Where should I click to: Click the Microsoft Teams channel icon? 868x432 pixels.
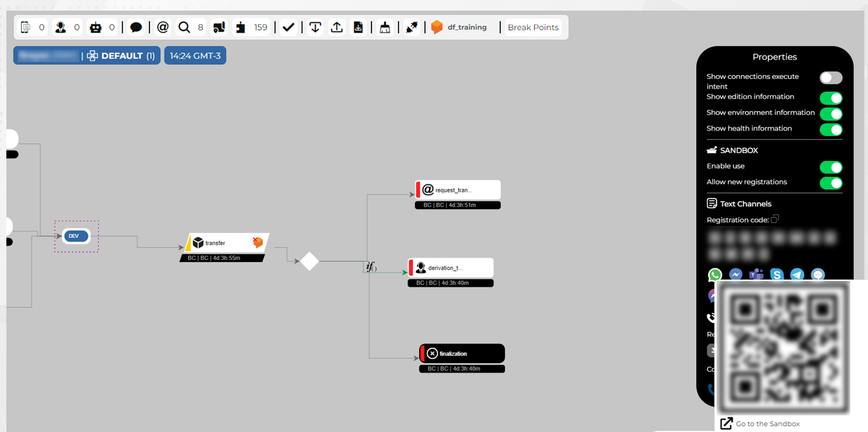(x=756, y=275)
